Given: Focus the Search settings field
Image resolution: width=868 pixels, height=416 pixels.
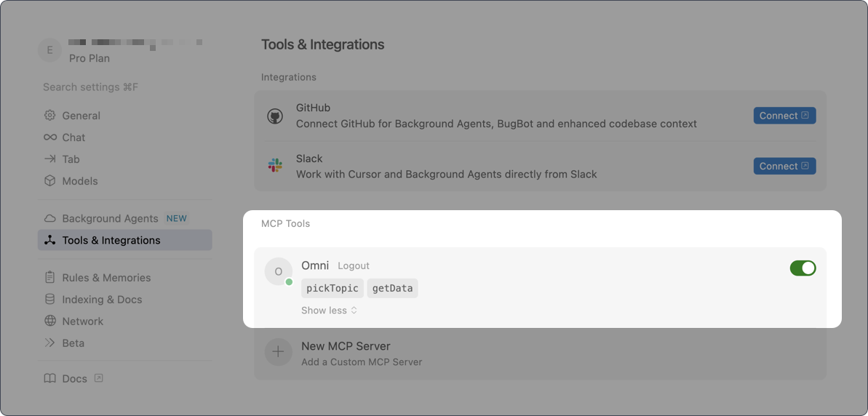Looking at the screenshot, I should pyautogui.click(x=90, y=87).
